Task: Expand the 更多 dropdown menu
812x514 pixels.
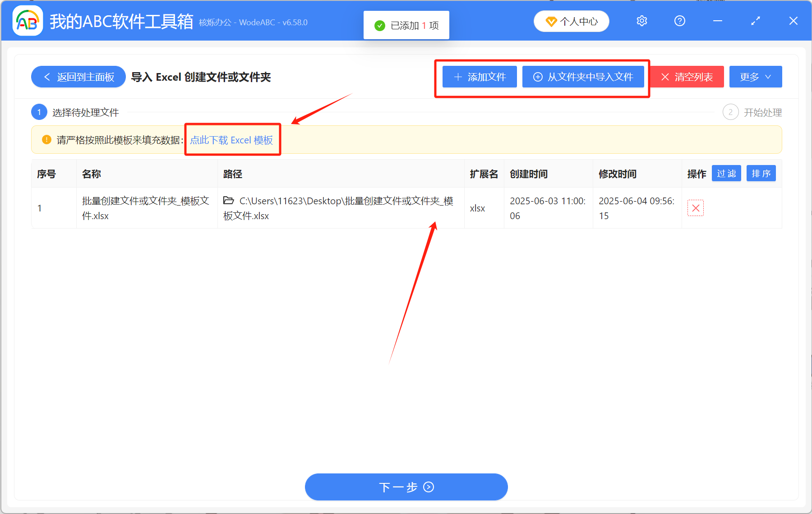Action: [x=755, y=77]
